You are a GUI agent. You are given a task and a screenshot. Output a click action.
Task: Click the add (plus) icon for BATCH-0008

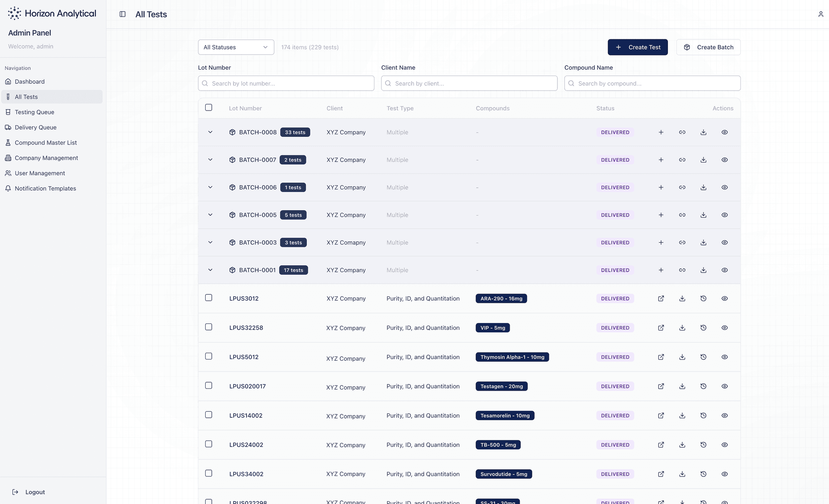661,132
